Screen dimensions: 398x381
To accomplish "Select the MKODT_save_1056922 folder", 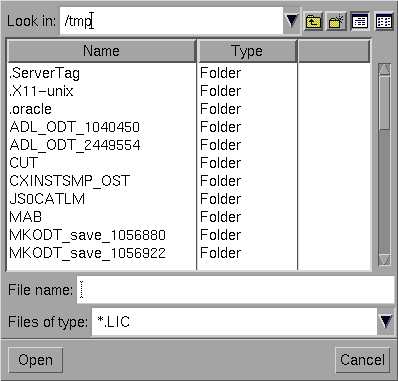I will coord(87,253).
